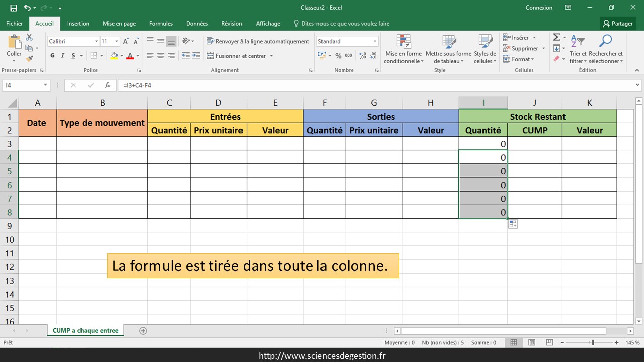The image size is (644, 362).
Task: Click the insert function fx icon
Action: tap(107, 85)
